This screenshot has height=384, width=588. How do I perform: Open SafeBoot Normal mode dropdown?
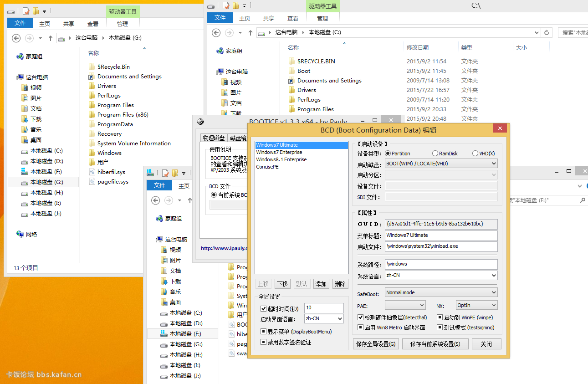pos(441,292)
